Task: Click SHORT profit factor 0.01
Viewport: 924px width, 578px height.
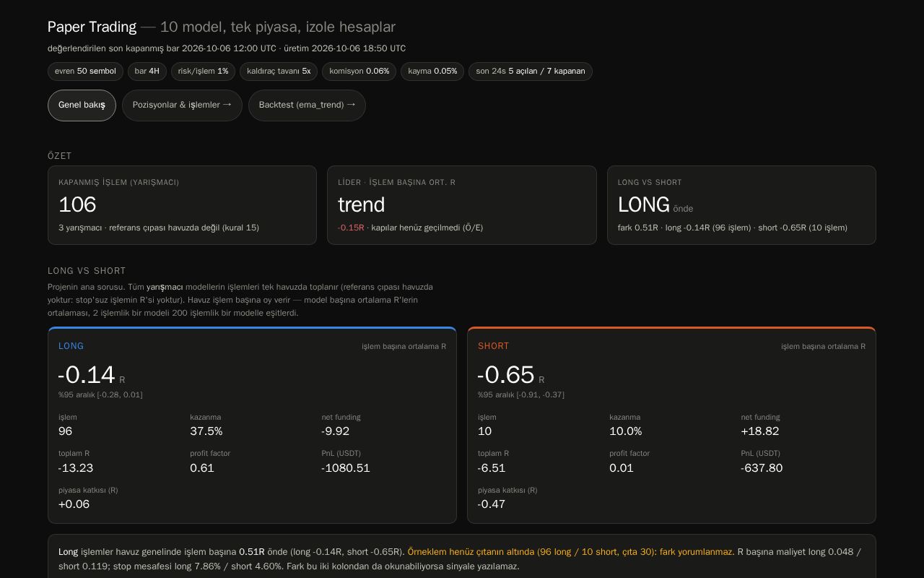Action: [x=622, y=468]
